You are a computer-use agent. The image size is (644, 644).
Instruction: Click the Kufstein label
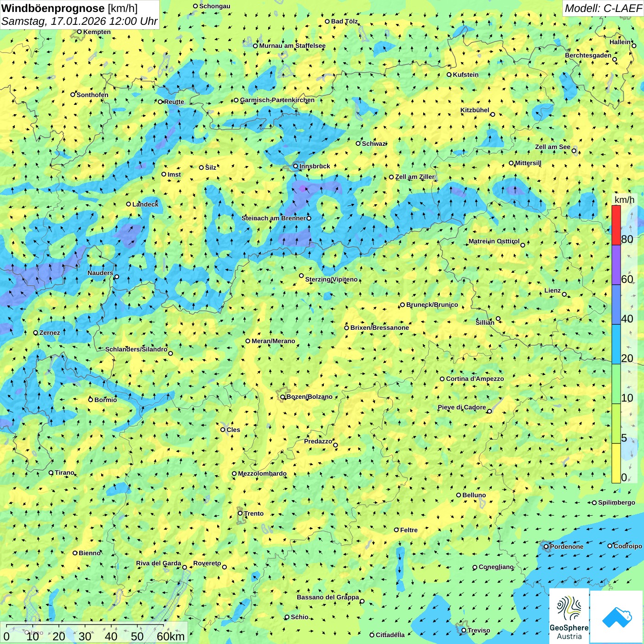[x=466, y=75]
